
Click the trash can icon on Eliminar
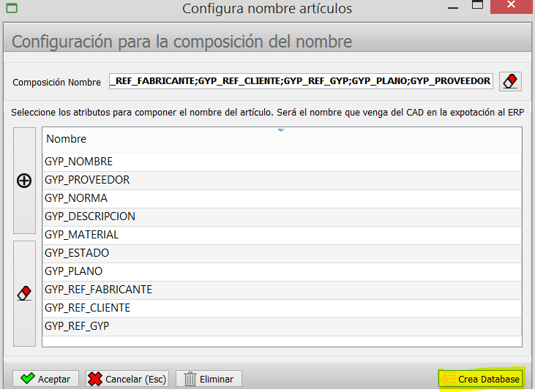point(190,379)
